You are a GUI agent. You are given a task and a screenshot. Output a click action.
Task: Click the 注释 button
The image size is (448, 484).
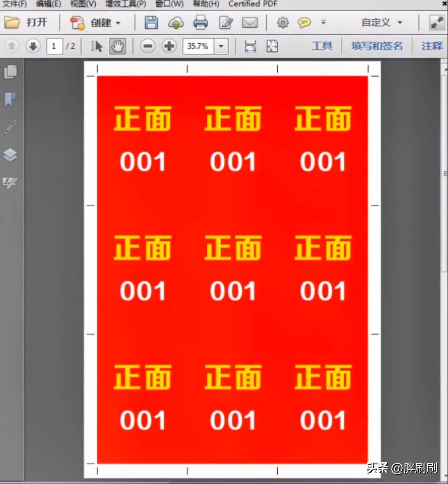pyautogui.click(x=431, y=46)
